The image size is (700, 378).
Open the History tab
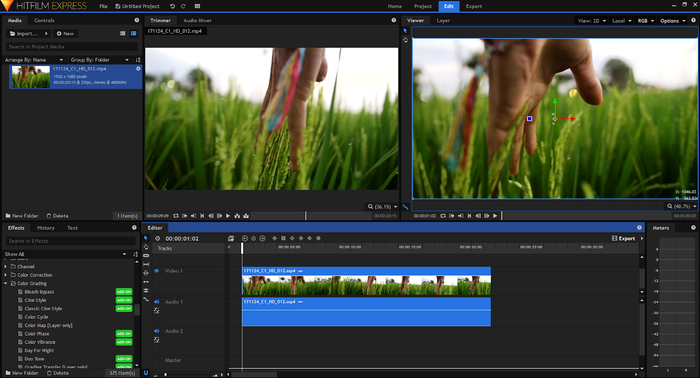pyautogui.click(x=46, y=228)
